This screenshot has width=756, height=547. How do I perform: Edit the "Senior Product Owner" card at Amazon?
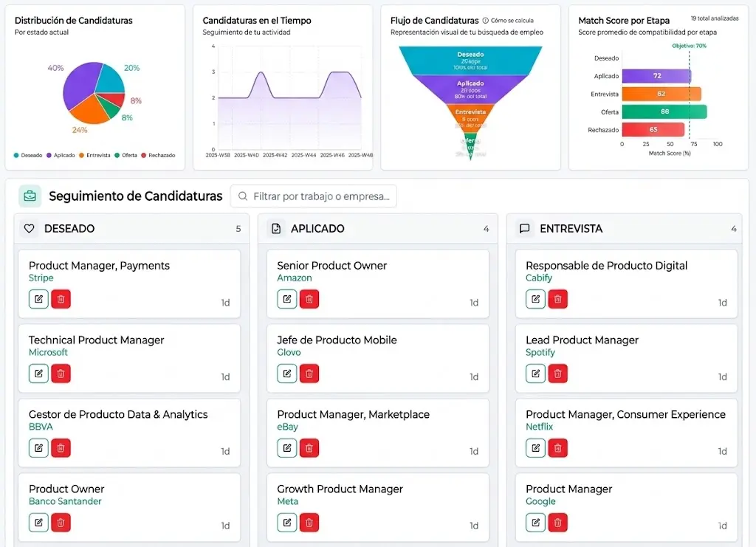[286, 298]
